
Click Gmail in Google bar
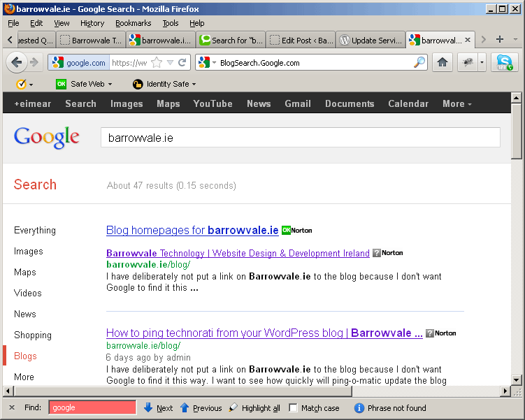298,103
